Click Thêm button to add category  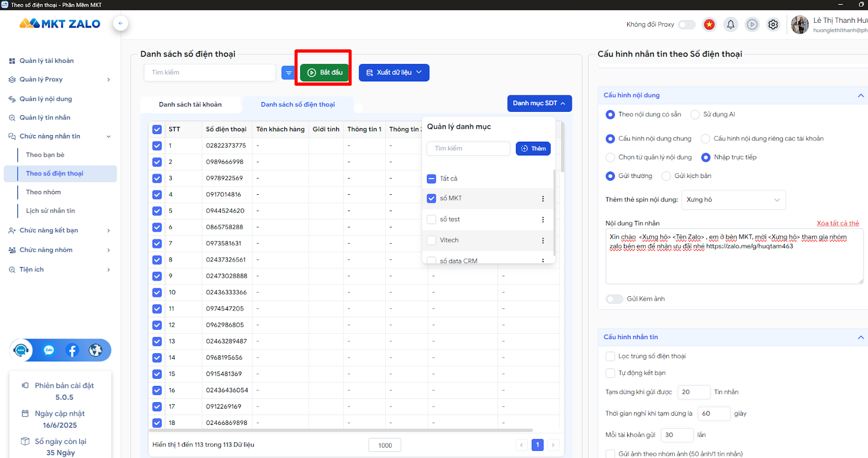point(533,149)
